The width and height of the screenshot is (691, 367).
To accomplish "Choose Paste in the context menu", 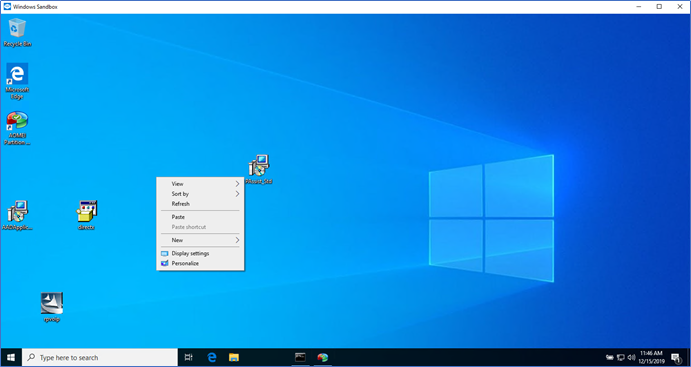I will (200, 217).
